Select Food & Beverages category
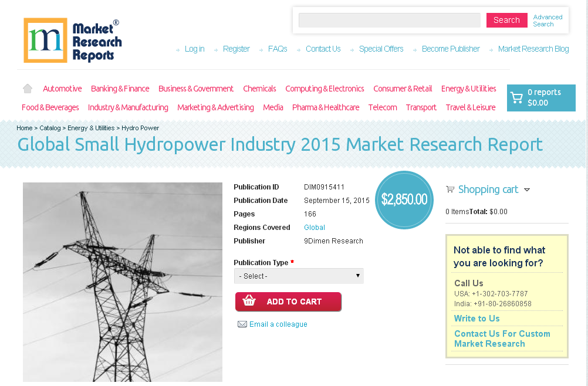This screenshot has width=588, height=386. pos(50,107)
